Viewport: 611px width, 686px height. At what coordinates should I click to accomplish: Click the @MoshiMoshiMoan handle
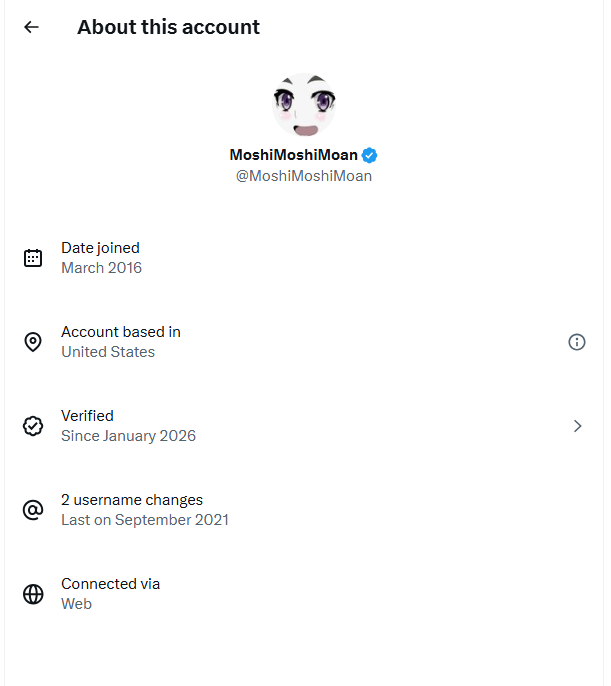click(x=304, y=176)
